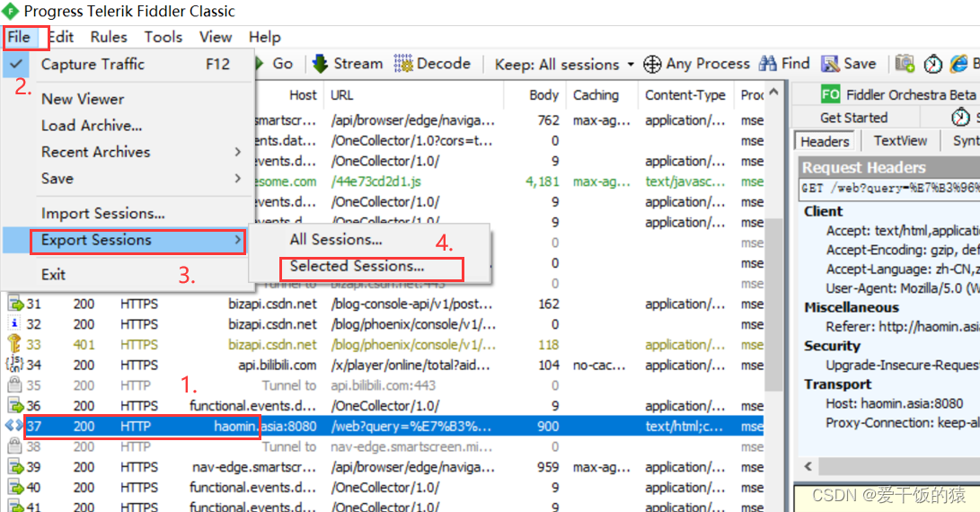980x512 pixels.
Task: Open the Get Started tab
Action: [x=853, y=118]
